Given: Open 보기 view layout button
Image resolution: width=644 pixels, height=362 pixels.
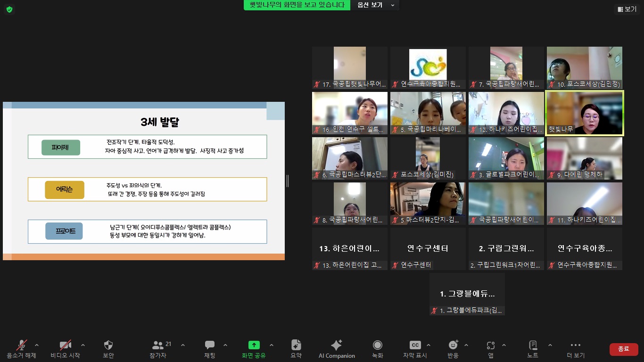Looking at the screenshot, I should tap(627, 9).
